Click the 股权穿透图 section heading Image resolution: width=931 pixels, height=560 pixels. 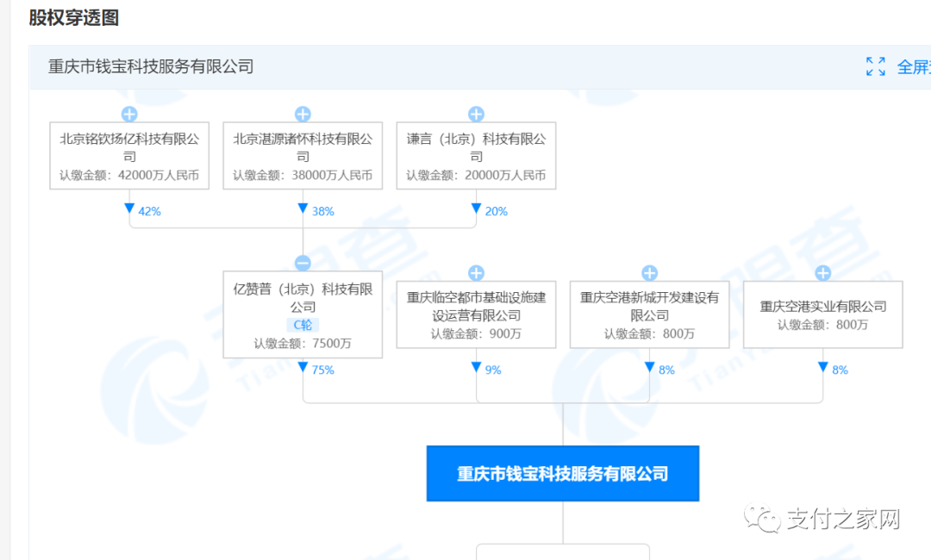pos(73,17)
